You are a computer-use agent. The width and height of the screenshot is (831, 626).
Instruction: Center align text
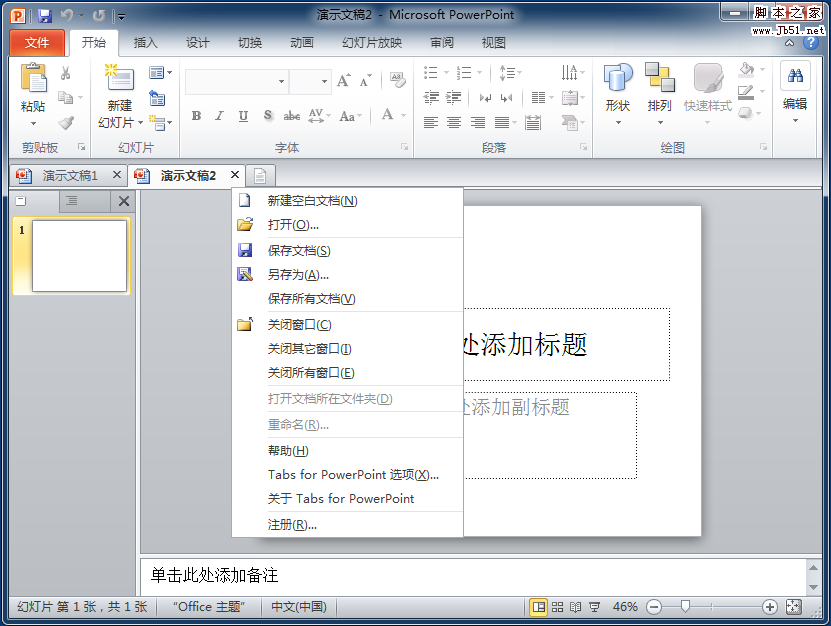click(454, 123)
